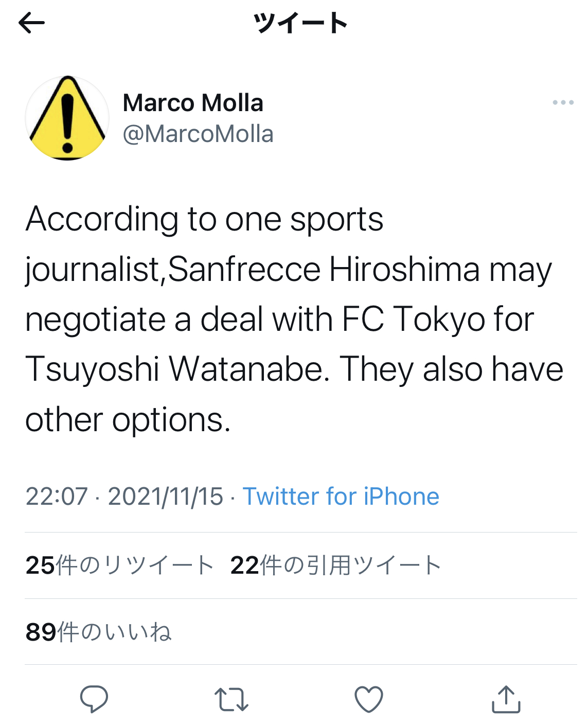This screenshot has width=588, height=726.
Task: Tap the display name Marco Molla
Action: click(193, 103)
